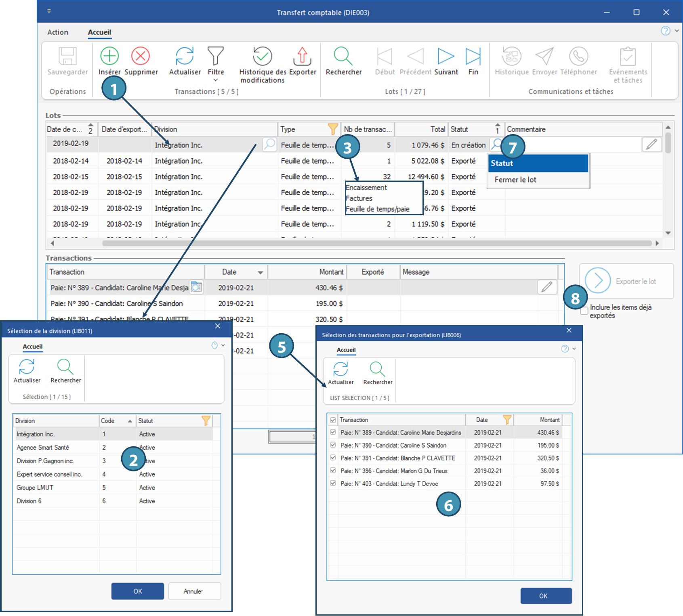Click the red Supprimer icon
Image resolution: width=683 pixels, height=616 pixels.
click(141, 56)
